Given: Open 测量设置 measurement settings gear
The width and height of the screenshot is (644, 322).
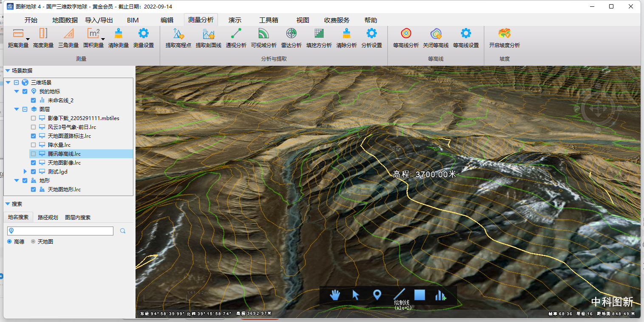Looking at the screenshot, I should point(144,38).
